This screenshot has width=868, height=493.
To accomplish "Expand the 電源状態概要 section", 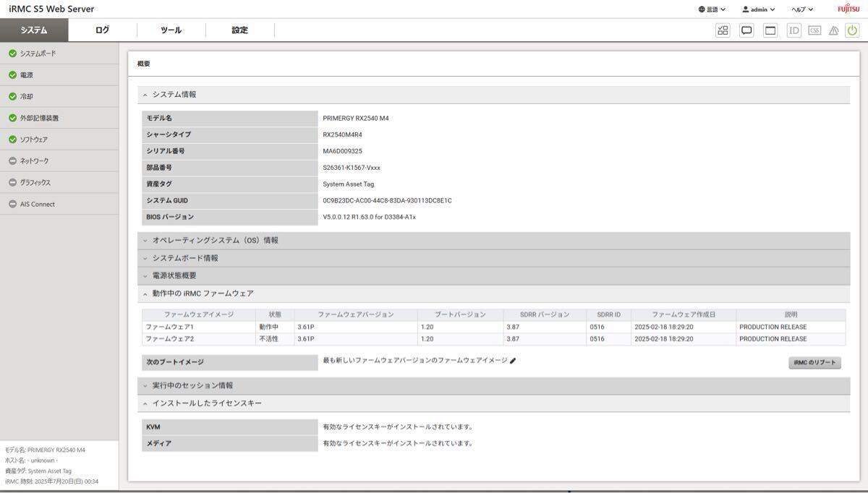I will (493, 275).
